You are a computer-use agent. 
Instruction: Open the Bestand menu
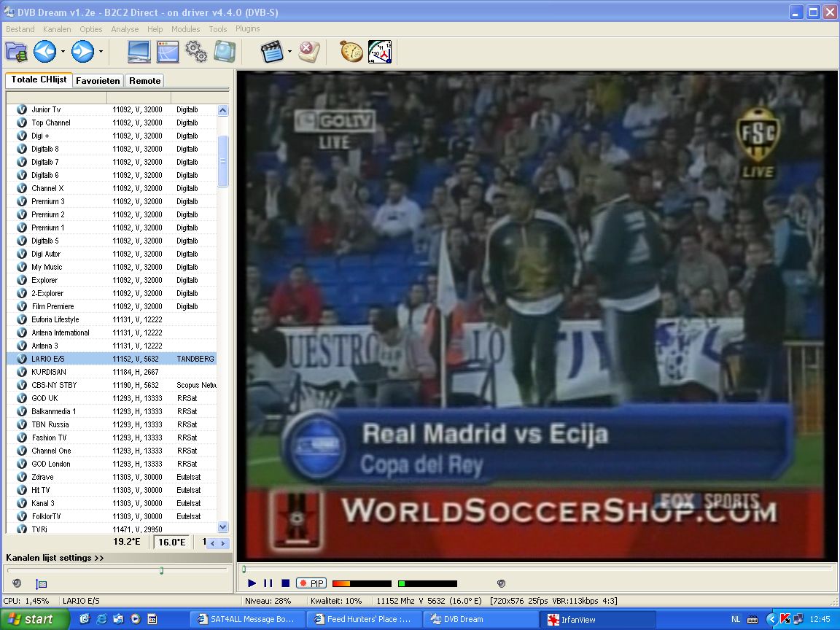pos(20,29)
